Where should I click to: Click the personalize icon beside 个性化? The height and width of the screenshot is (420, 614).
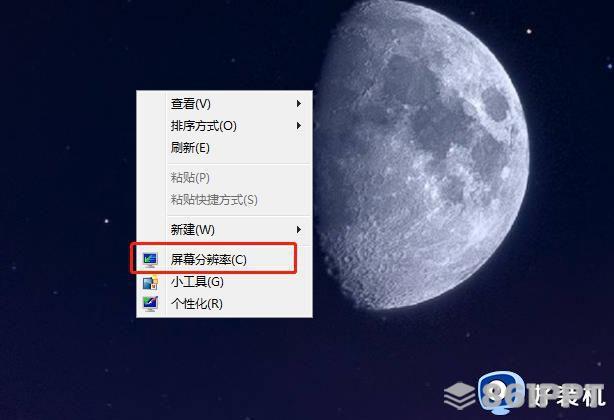(x=150, y=304)
